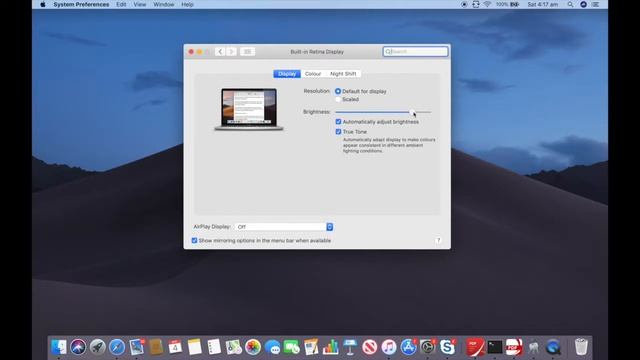Screen dimensions: 640x360
Task: Open Numbers bar chart icon in Dock
Action: [331, 347]
